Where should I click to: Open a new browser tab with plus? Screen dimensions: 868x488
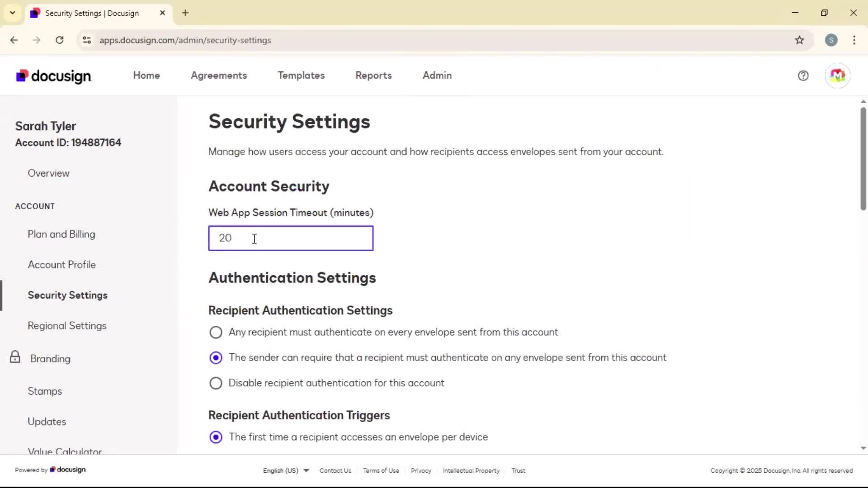click(x=185, y=13)
